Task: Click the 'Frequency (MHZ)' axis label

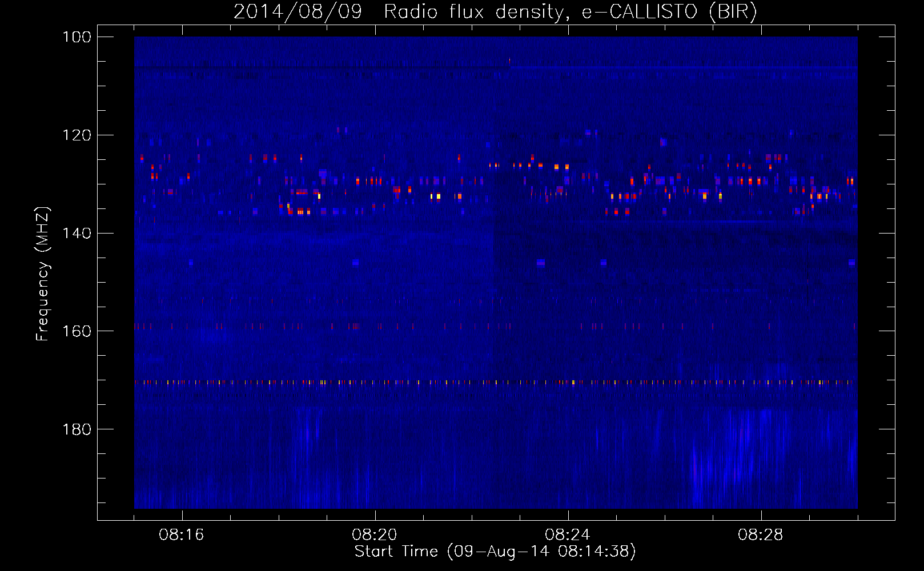Action: pyautogui.click(x=43, y=274)
